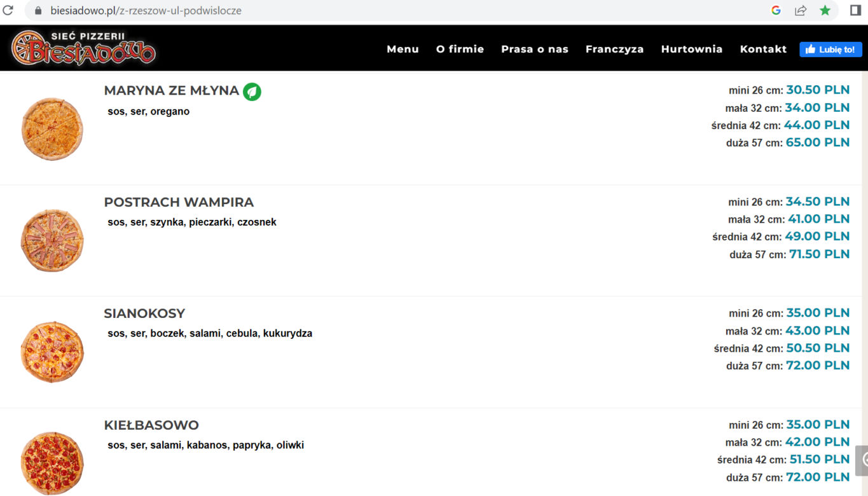Click the green vegetarian leaf icon
The image size is (868, 496).
point(252,92)
